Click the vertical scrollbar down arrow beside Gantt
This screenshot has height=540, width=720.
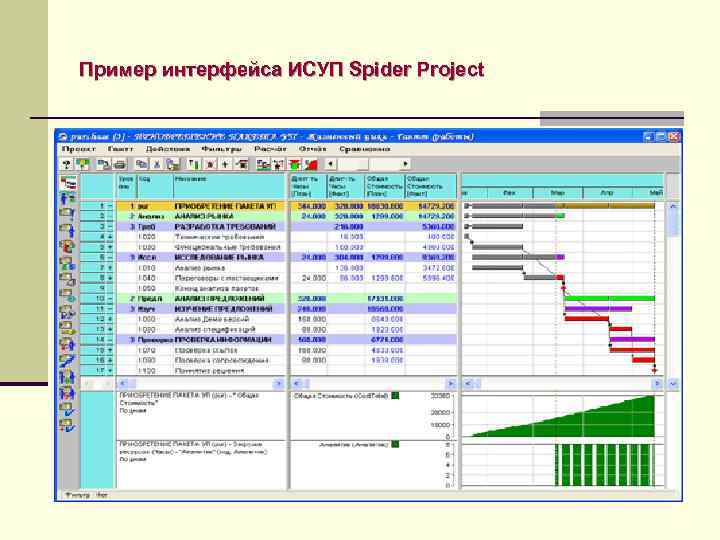click(673, 383)
